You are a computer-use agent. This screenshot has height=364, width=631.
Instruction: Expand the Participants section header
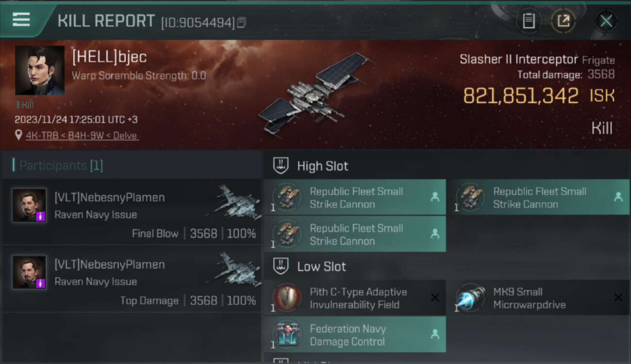tap(132, 165)
